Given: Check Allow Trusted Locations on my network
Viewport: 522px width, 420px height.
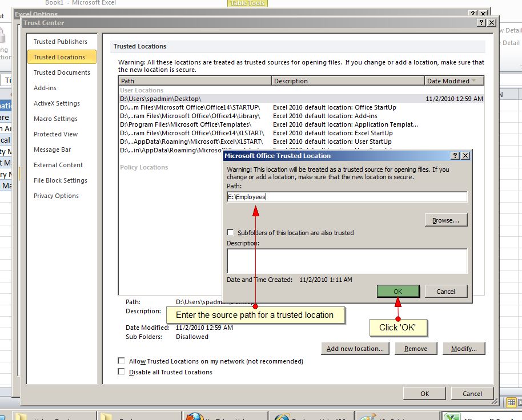Looking at the screenshot, I should click(121, 361).
